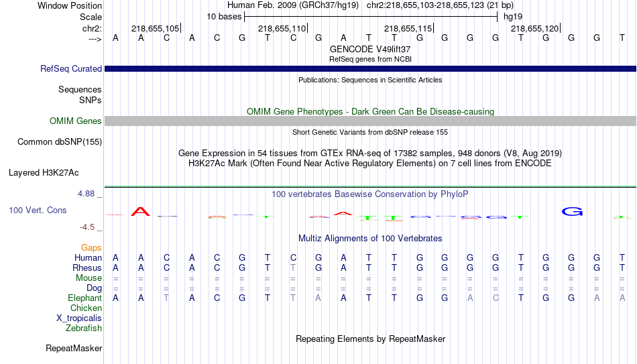The width and height of the screenshot is (637, 364).
Task: Click the H3K27Ac Mark ENCODE track title
Action: 370,164
